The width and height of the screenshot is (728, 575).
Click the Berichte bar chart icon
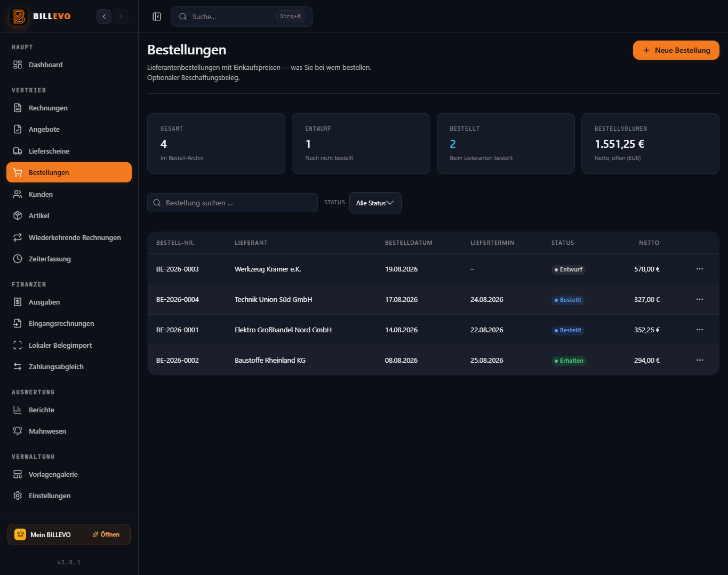[x=18, y=410]
